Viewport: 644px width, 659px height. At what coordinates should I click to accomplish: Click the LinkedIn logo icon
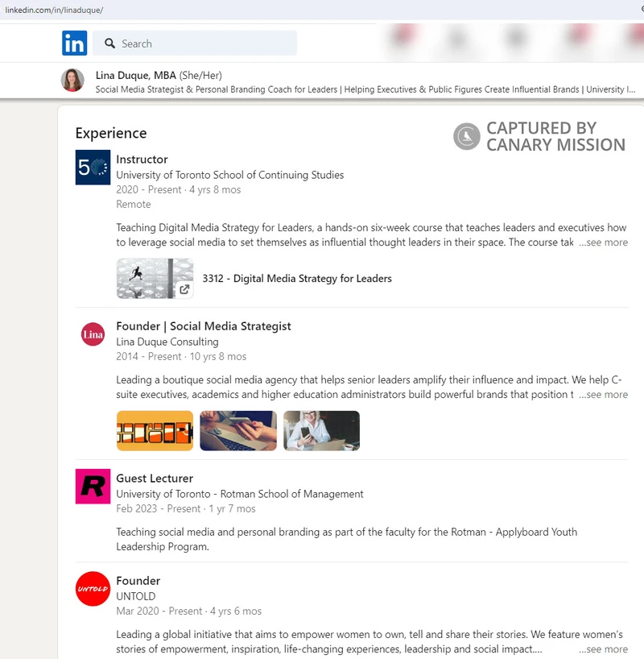(x=74, y=43)
